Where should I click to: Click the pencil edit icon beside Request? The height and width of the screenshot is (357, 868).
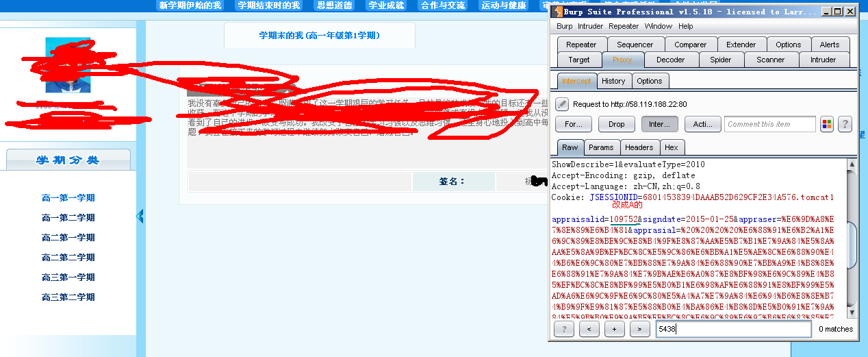(x=562, y=104)
